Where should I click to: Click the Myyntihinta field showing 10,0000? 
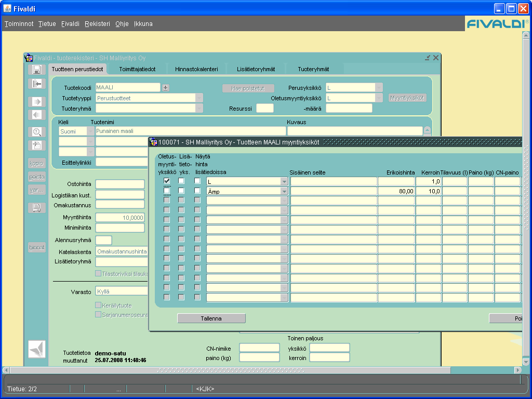tap(120, 218)
